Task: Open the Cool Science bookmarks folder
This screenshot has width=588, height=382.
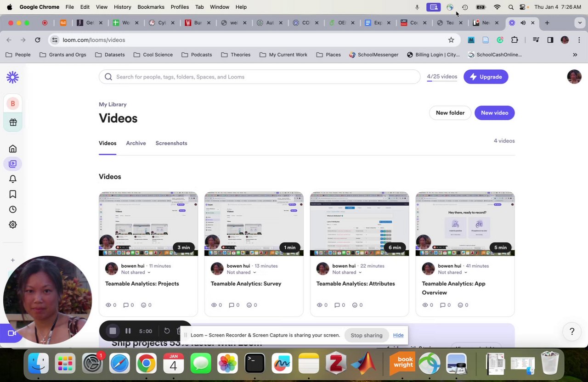Action: [153, 55]
